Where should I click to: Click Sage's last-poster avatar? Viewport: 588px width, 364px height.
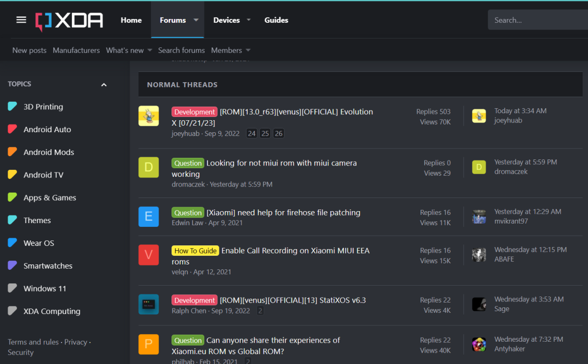(479, 304)
